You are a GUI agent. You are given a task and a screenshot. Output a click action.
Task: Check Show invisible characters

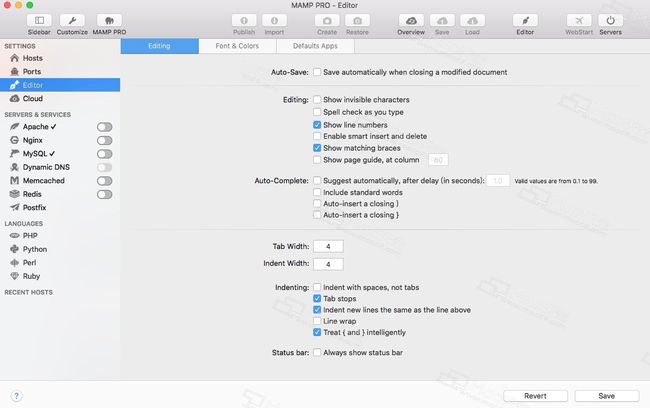coord(317,100)
